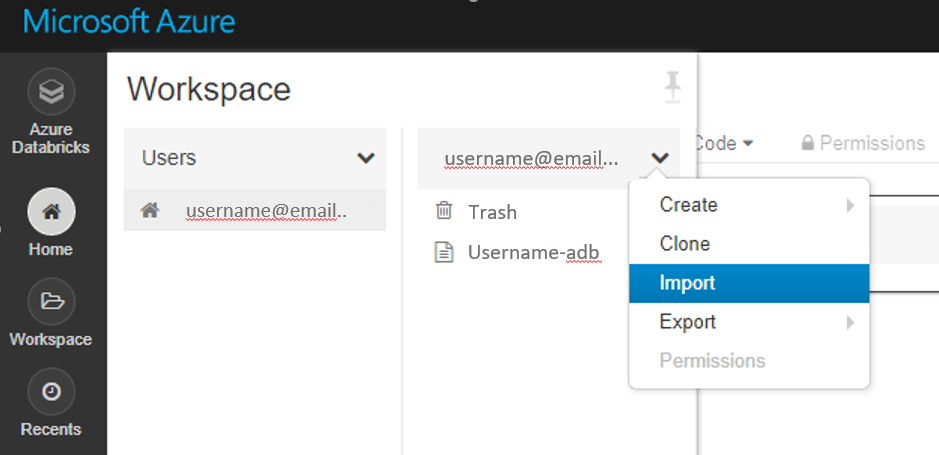Click the Azure Databricks logo icon
This screenshot has width=939, height=455.
51,93
